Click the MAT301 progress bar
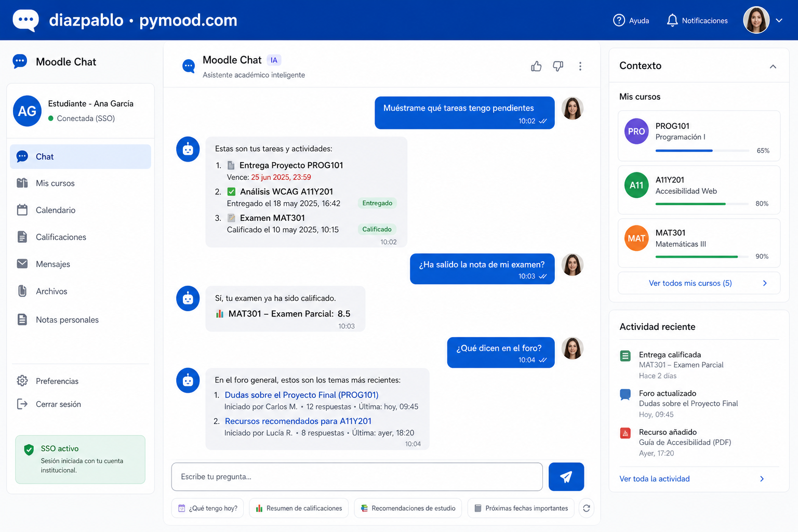 702,257
